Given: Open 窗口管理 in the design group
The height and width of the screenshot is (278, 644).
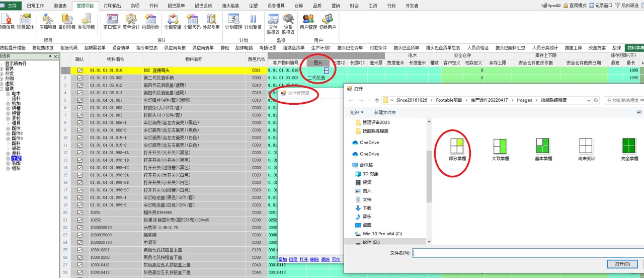Looking at the screenshot, I should click(x=112, y=21).
